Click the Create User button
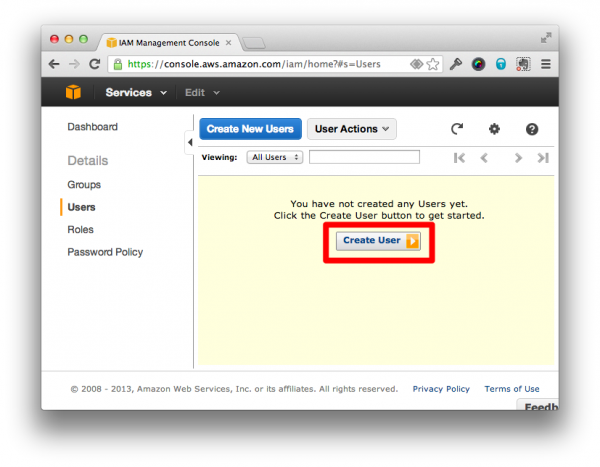Viewport: 600px width, 467px height. pyautogui.click(x=378, y=241)
